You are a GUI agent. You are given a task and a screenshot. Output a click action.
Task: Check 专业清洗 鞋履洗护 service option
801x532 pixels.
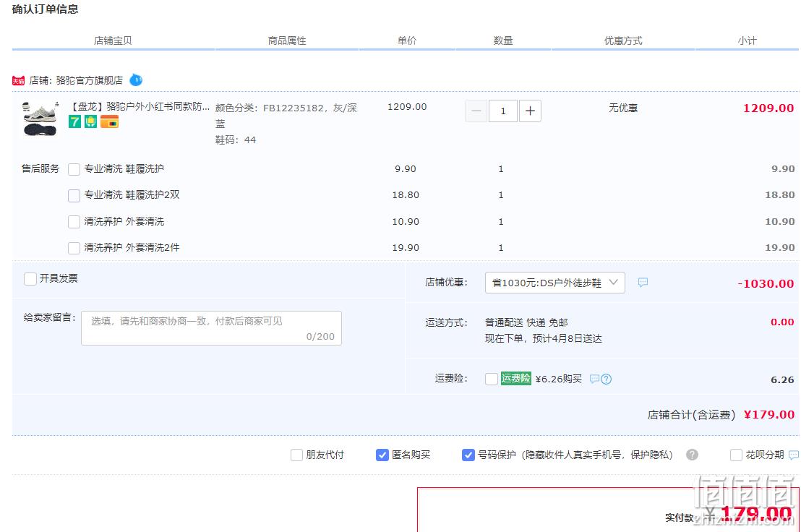tap(74, 170)
